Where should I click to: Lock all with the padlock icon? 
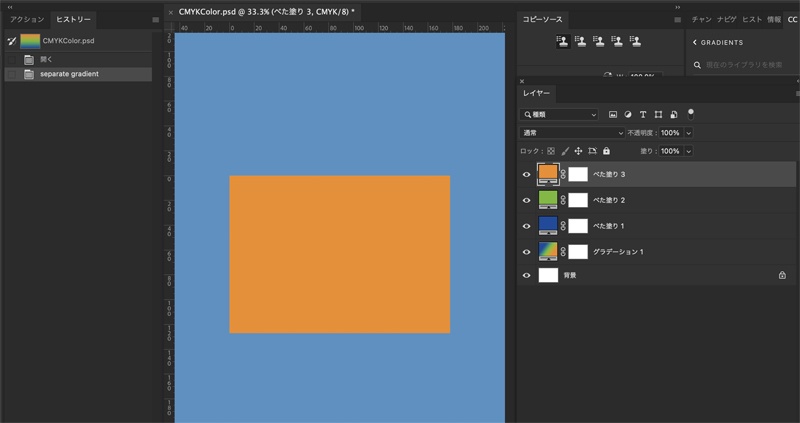pos(606,151)
